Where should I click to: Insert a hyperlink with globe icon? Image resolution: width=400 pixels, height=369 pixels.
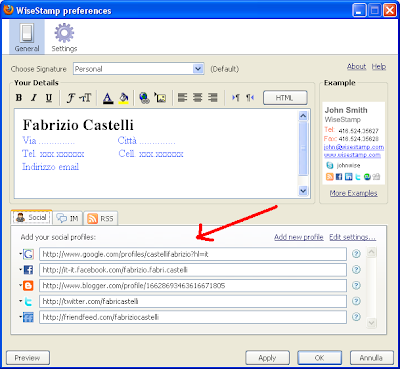144,98
